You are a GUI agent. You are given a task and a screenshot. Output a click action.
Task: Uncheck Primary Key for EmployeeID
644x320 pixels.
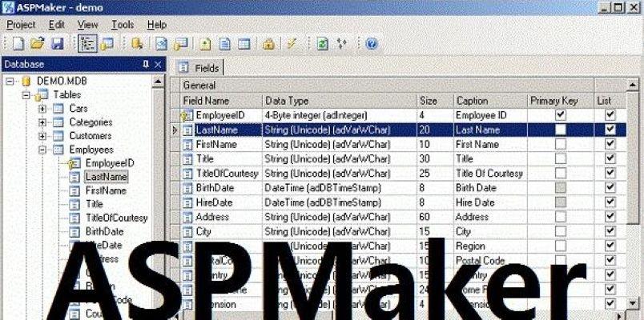[560, 115]
